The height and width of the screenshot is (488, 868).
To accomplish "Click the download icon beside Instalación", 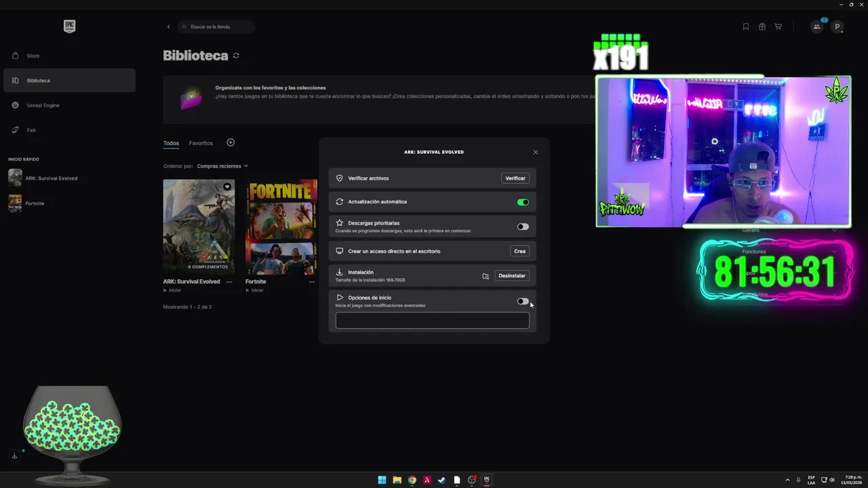I will coord(340,272).
